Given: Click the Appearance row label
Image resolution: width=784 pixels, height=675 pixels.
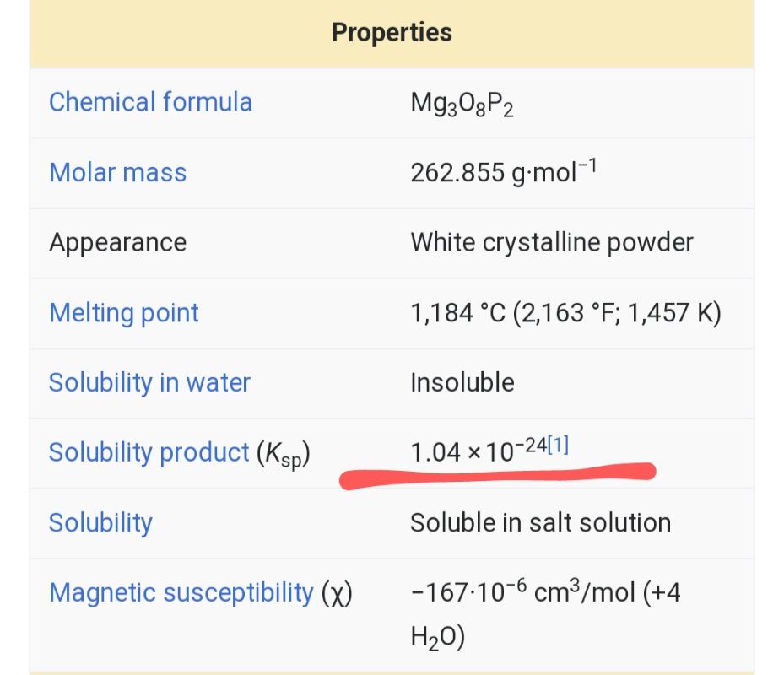Looking at the screenshot, I should (118, 243).
